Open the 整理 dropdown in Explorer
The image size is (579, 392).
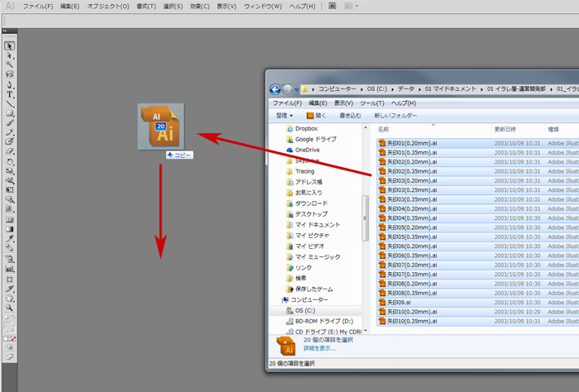click(285, 116)
